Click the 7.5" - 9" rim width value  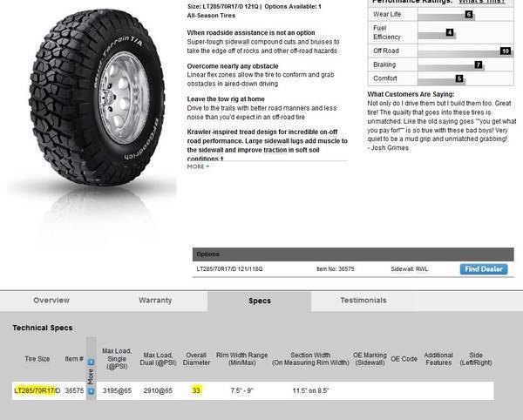[241, 390]
